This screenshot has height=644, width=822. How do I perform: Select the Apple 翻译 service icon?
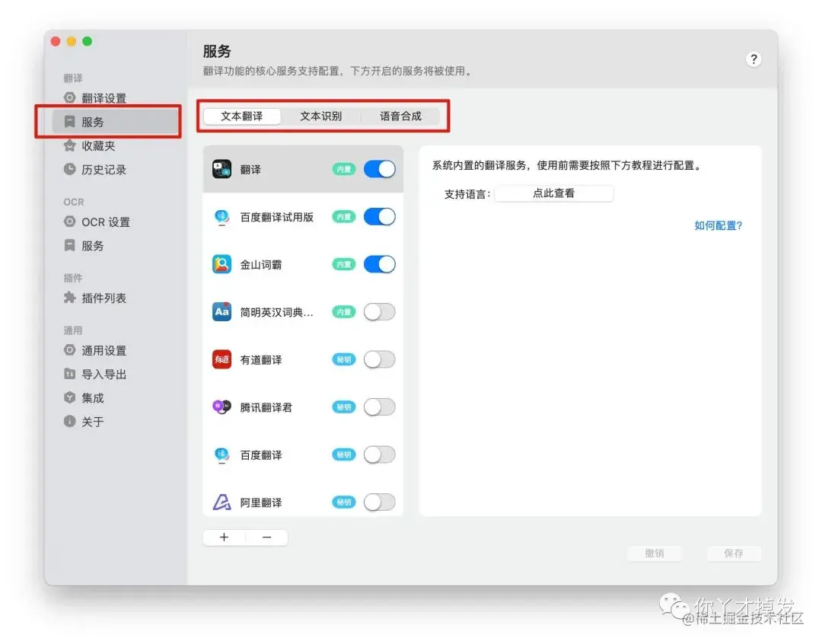tap(221, 168)
